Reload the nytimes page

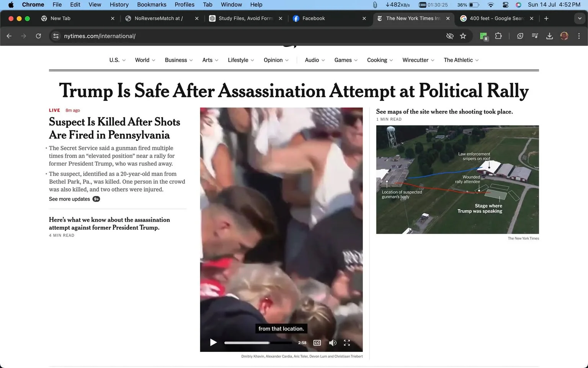pyautogui.click(x=38, y=36)
